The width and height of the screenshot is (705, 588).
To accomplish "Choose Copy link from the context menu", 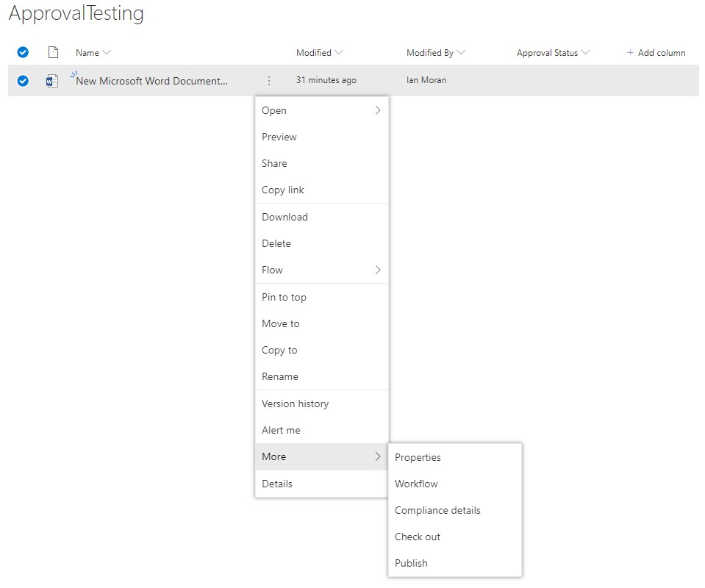I will coord(282,190).
